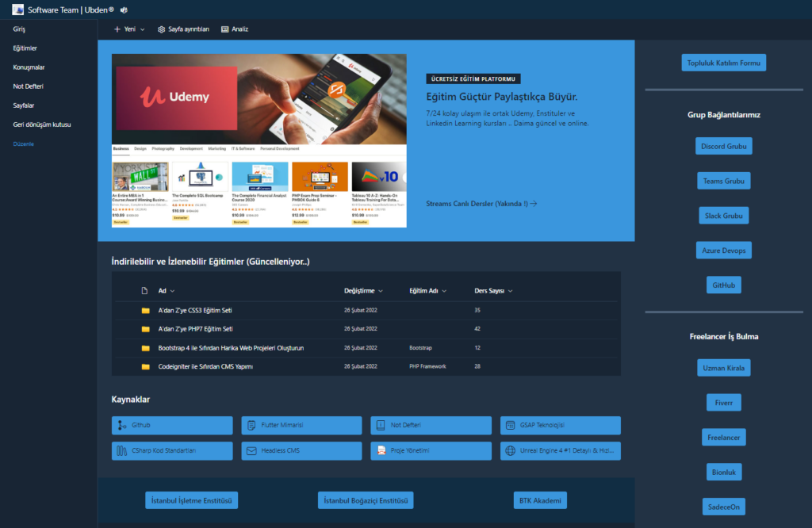The width and height of the screenshot is (812, 528).
Task: Click the BTK Akademi button
Action: [x=540, y=500]
